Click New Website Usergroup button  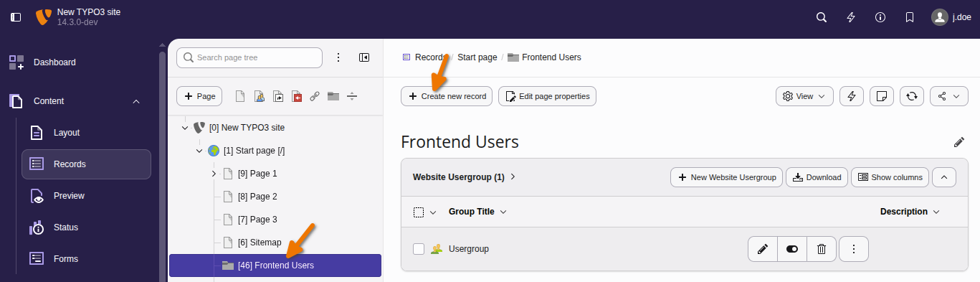tap(727, 177)
